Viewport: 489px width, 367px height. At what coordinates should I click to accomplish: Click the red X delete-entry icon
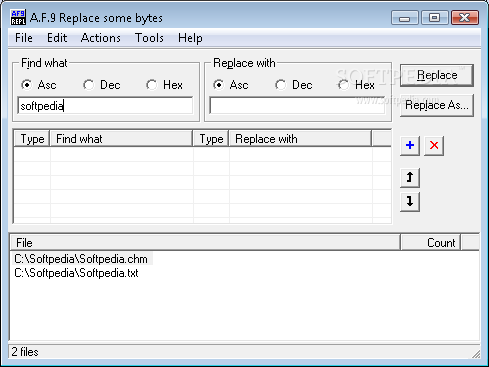[434, 145]
